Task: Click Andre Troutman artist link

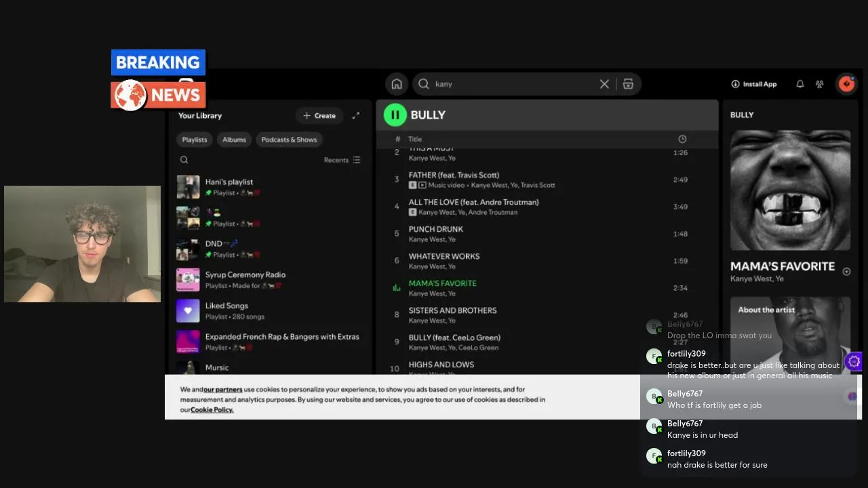Action: pos(493,212)
